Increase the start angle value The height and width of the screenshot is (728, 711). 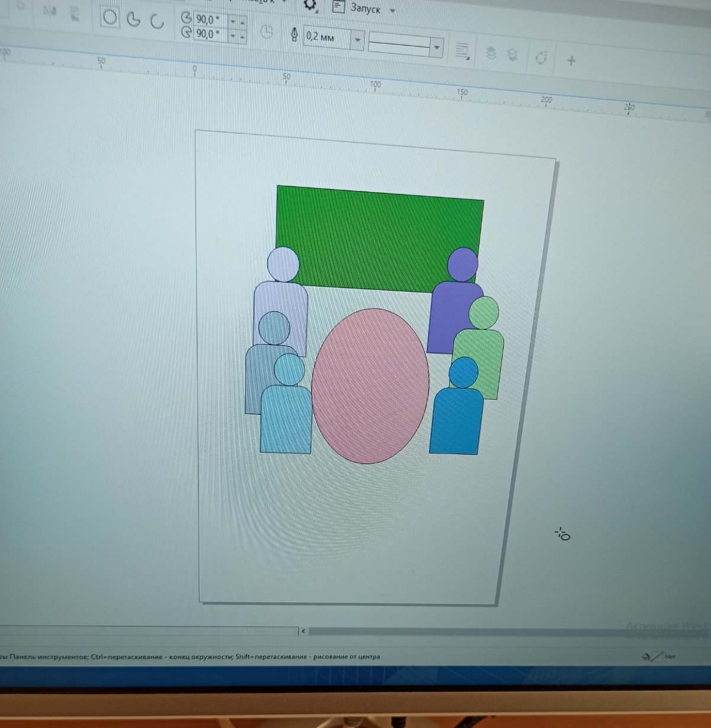[x=242, y=21]
